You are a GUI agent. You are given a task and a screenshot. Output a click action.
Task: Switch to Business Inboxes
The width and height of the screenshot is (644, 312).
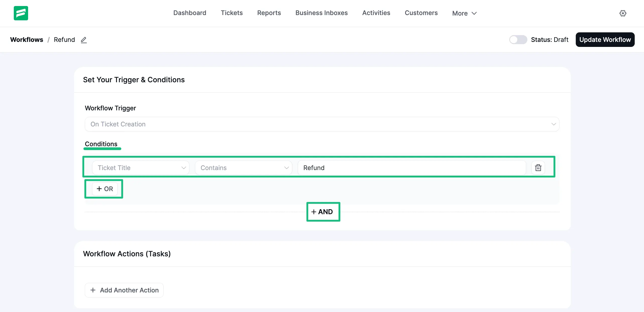point(321,13)
